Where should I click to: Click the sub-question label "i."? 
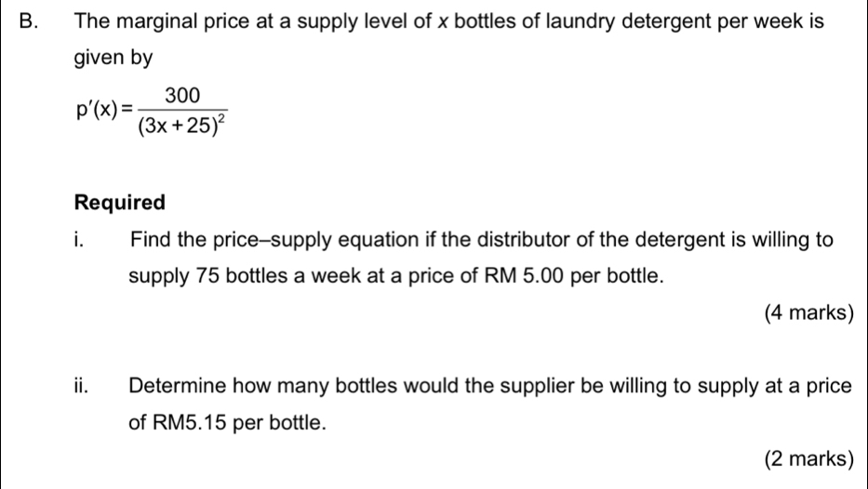pos(82,241)
